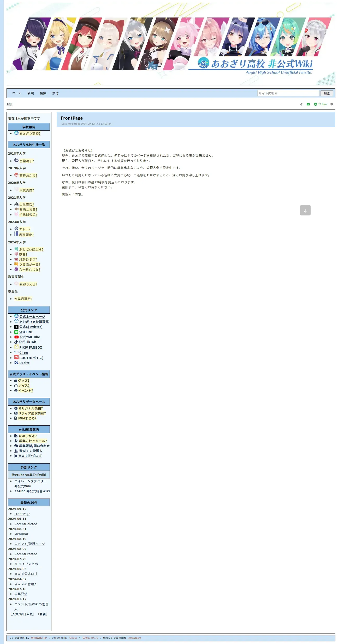The height and width of the screenshot is (644, 338).
Task: Open the 月赴ゐぶき student link
Action: click(28, 260)
